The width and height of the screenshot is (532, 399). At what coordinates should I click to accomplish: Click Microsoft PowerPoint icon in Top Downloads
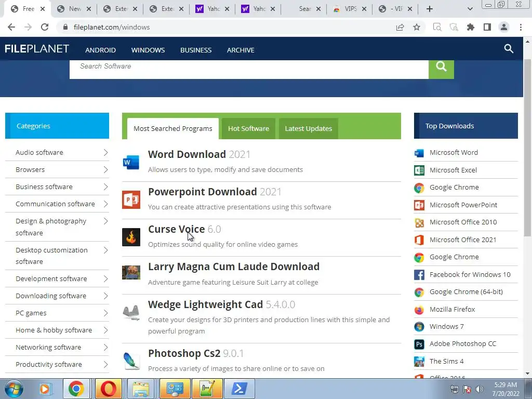tap(419, 205)
